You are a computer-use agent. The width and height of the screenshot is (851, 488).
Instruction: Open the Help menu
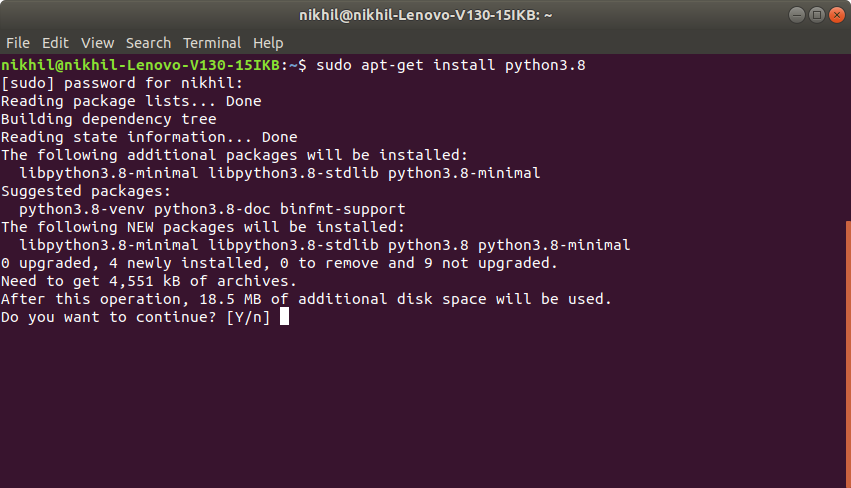(268, 43)
